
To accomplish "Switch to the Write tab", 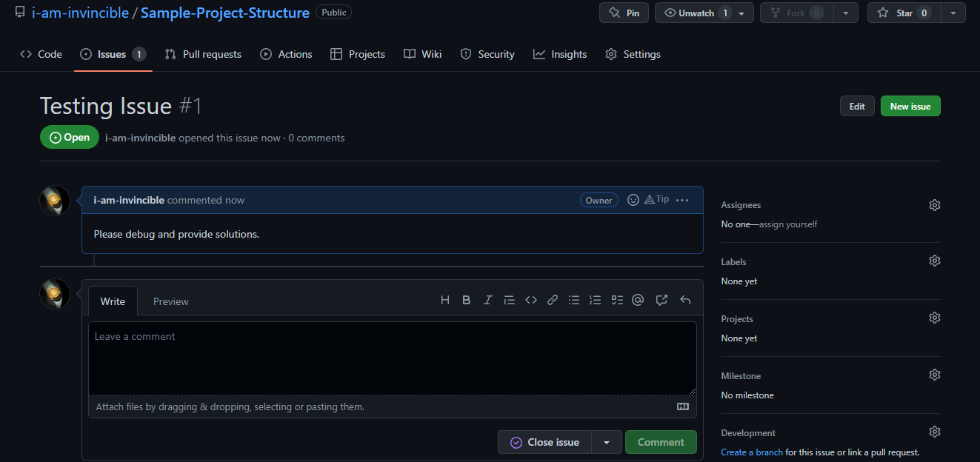I will pos(113,301).
